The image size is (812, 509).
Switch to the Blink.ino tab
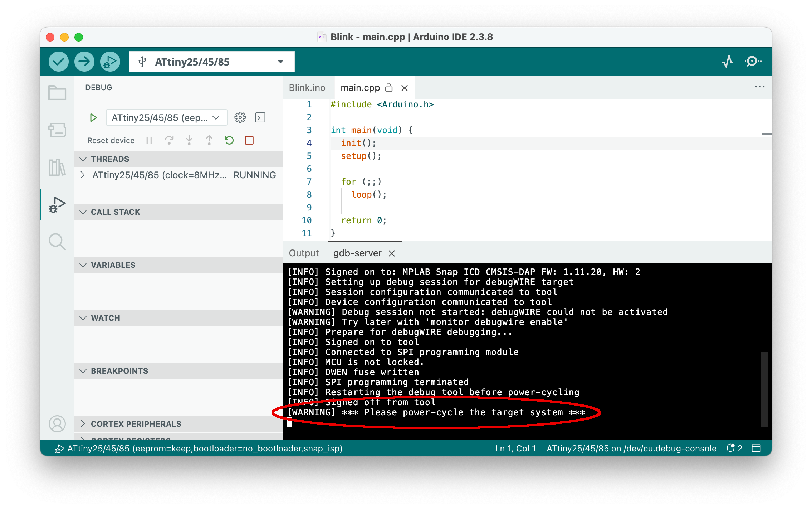point(307,88)
